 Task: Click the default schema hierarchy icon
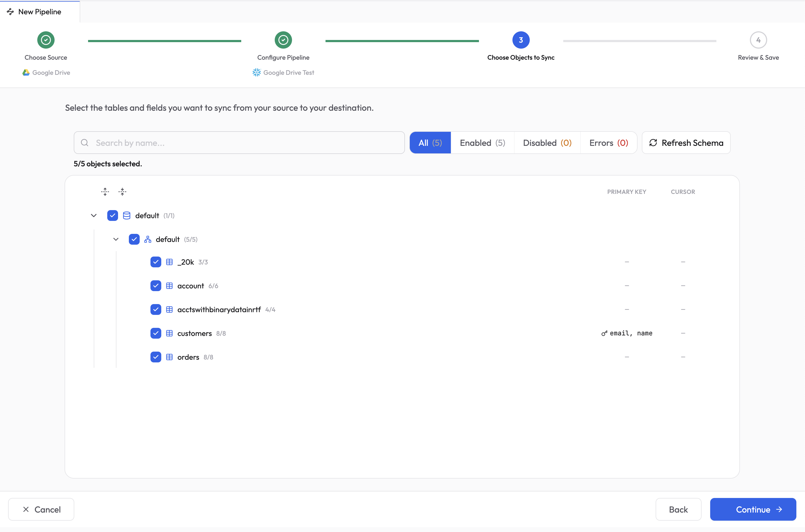[148, 239]
